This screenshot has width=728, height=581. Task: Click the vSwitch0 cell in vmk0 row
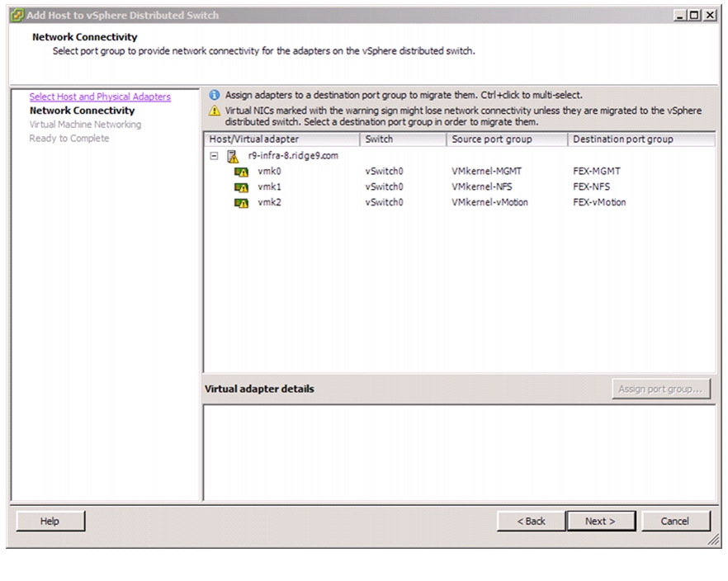384,171
